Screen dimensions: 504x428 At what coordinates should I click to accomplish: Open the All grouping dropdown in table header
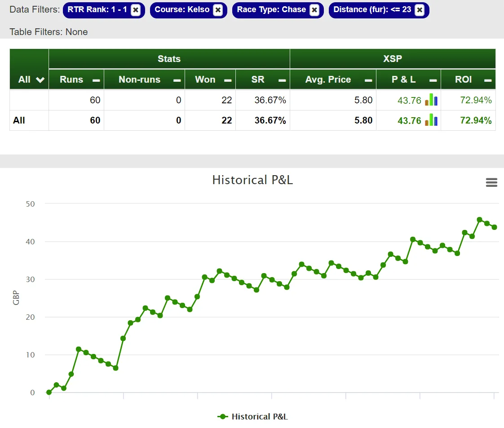(40, 79)
